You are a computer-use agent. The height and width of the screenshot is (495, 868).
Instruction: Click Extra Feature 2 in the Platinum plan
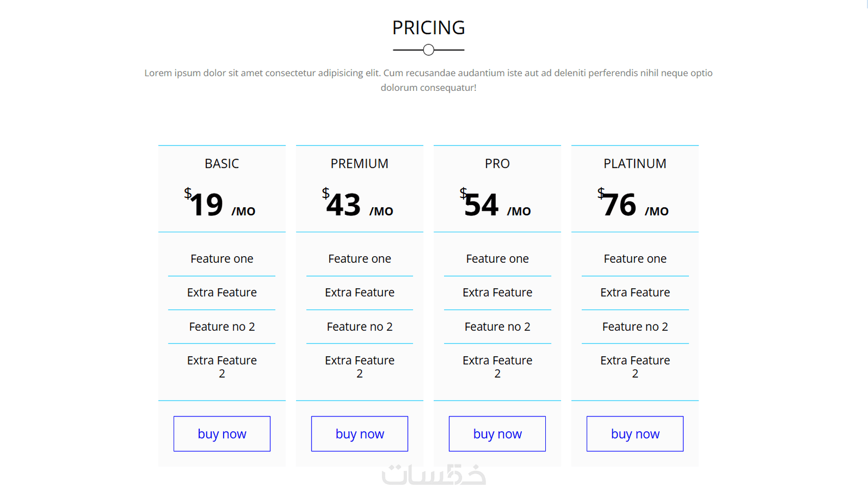click(635, 366)
